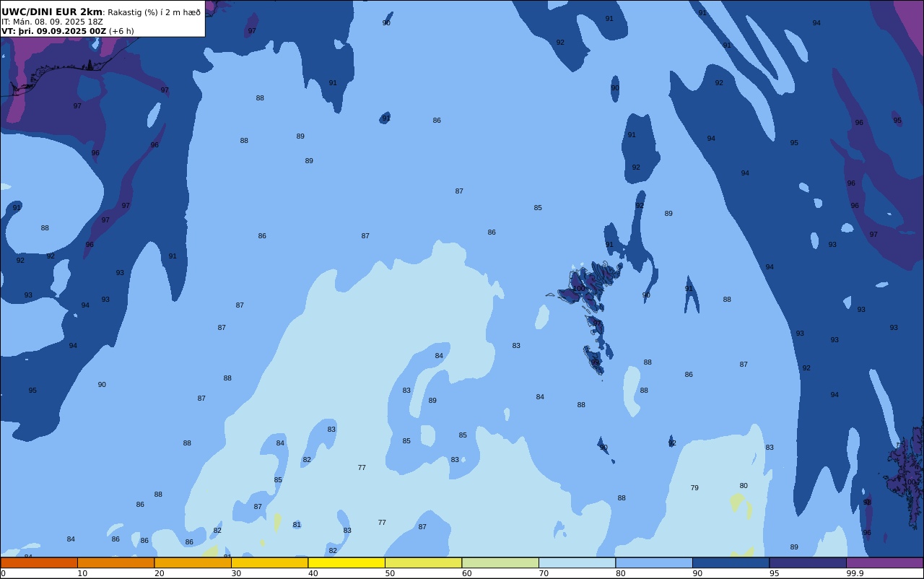Screen dimensions: 924x579
Task: Click the '100' value over the Faroe Islands
Action: point(579,289)
